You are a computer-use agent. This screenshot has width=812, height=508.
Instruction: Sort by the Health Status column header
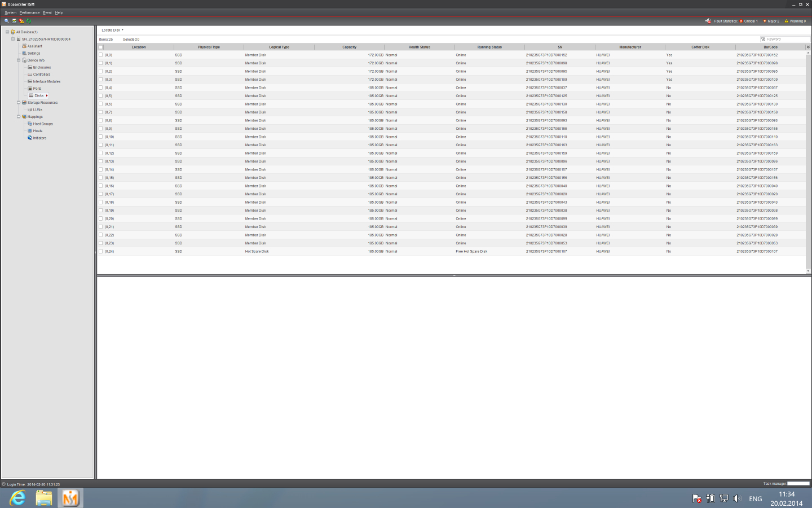tap(420, 47)
